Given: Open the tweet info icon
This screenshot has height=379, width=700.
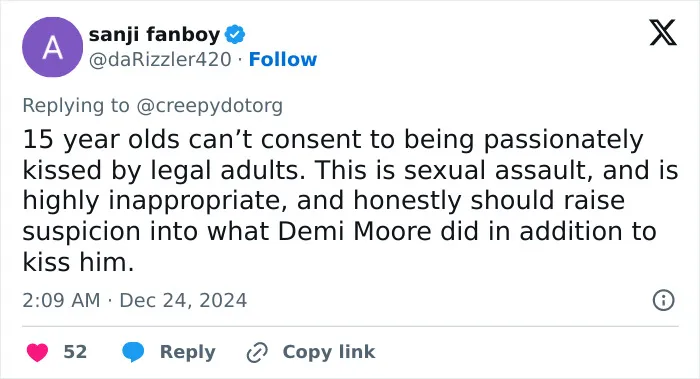Looking at the screenshot, I should point(663,300).
